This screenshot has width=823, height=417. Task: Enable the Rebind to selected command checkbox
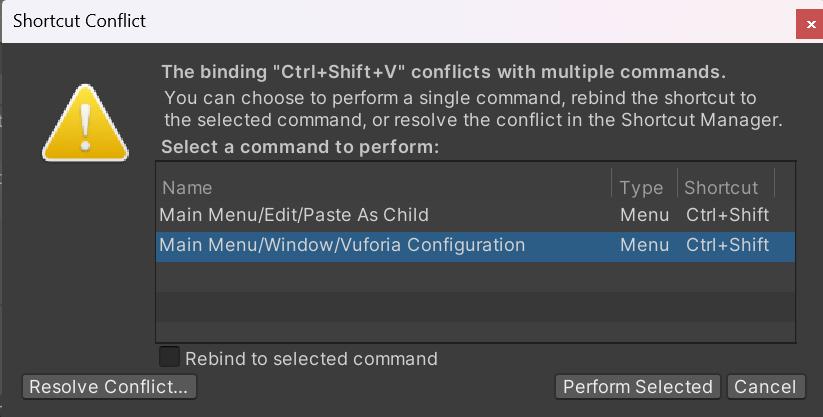(x=169, y=357)
